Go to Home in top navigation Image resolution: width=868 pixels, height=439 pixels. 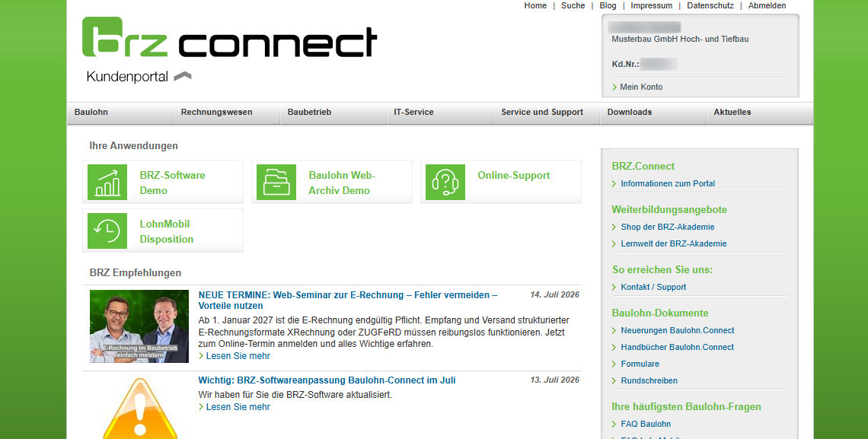click(x=535, y=5)
